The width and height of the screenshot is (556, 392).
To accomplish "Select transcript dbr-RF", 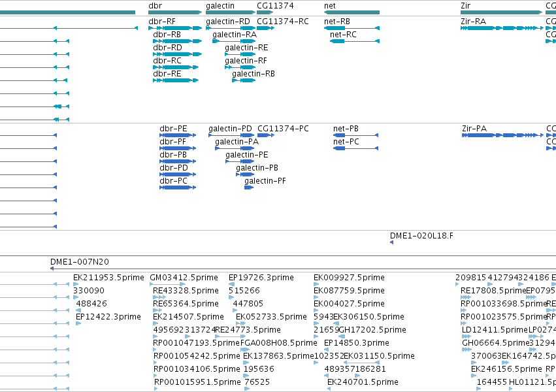I will click(162, 22).
